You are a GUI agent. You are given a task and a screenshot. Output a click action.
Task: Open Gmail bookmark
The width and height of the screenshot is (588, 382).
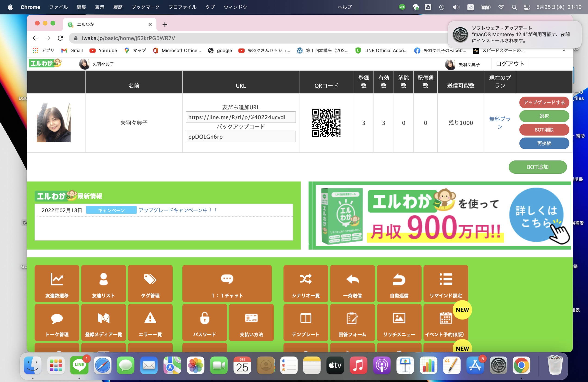tap(72, 50)
